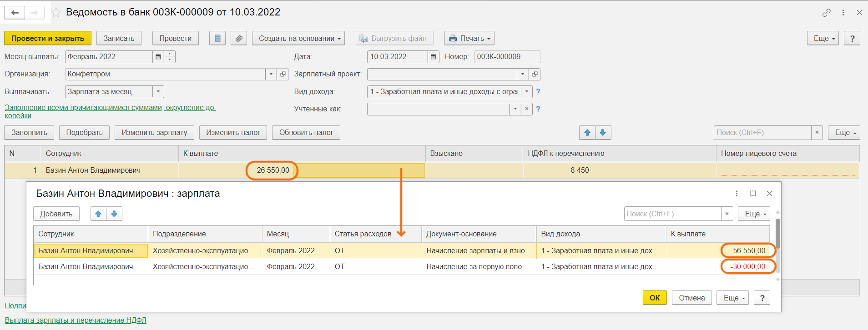Viewport: 868px width, 330px height.
Task: Click the paperclip attachments icon
Action: (239, 39)
